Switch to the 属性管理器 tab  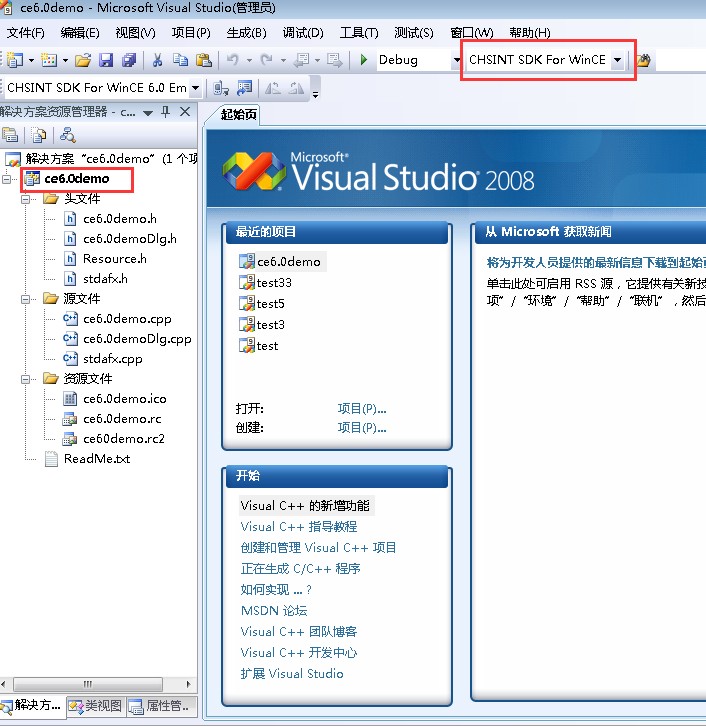(x=160, y=706)
